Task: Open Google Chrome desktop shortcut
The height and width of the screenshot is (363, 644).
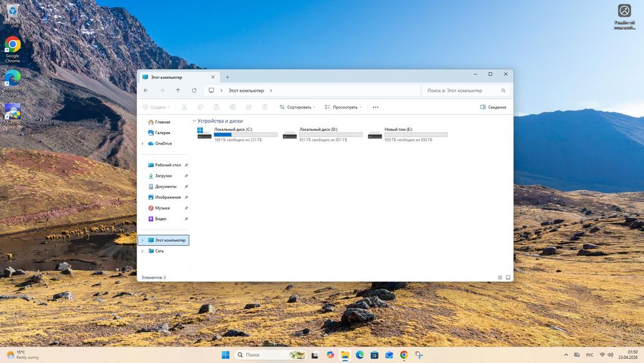Action: click(12, 50)
